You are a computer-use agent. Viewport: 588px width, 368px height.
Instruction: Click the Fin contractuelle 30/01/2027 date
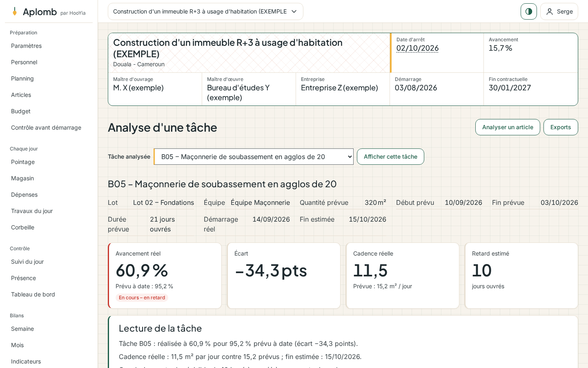tap(510, 88)
